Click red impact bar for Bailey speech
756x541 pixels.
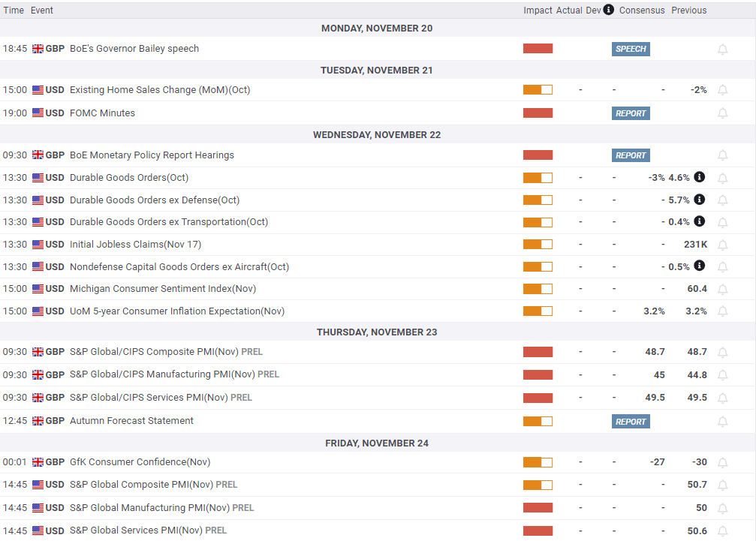pos(538,49)
